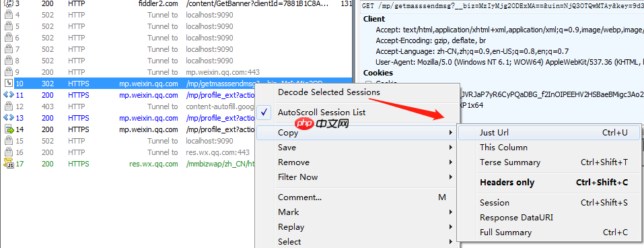Click the green arrow icon on session 14
Image resolution: width=644 pixels, height=248 pixels.
pos(8,129)
